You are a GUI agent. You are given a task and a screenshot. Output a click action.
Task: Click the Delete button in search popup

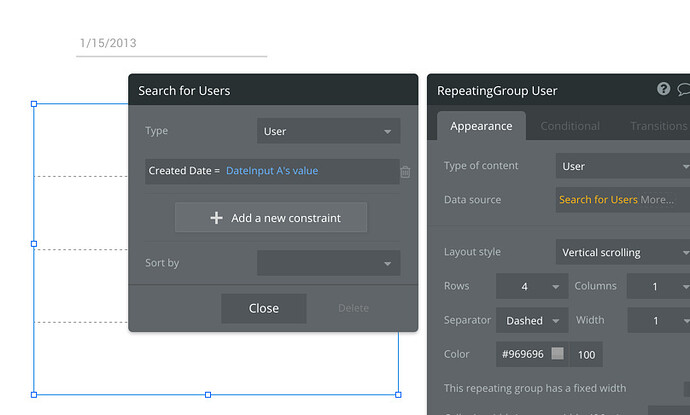tap(353, 308)
